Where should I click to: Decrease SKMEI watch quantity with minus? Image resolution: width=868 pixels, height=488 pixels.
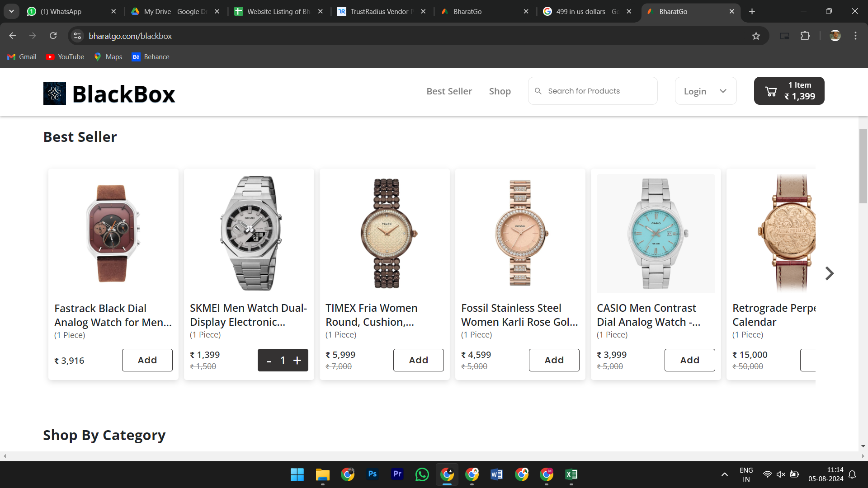[x=269, y=361]
